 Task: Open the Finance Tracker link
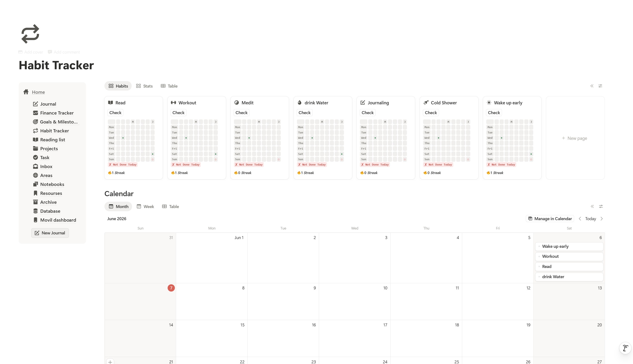57,113
